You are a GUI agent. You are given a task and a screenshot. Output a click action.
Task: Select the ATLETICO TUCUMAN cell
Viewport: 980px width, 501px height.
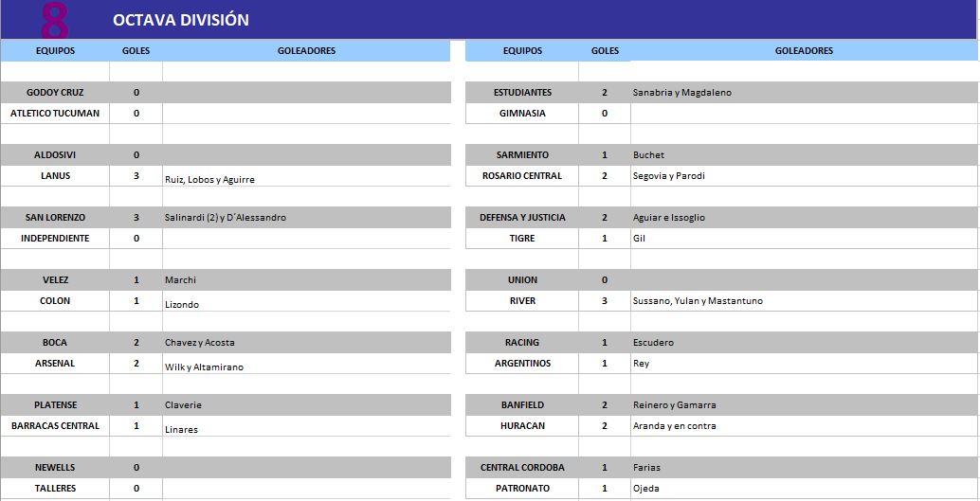click(x=55, y=113)
